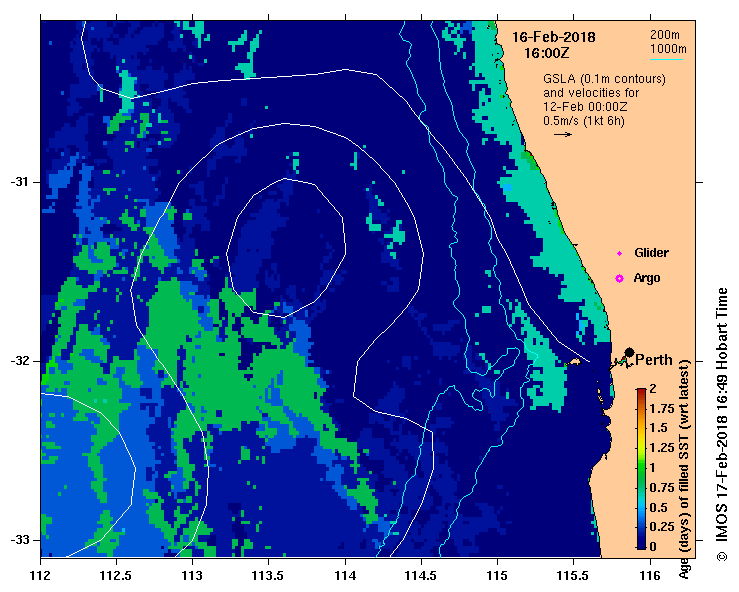
Task: Click the longitude axis label 113.5
Action: point(269,576)
